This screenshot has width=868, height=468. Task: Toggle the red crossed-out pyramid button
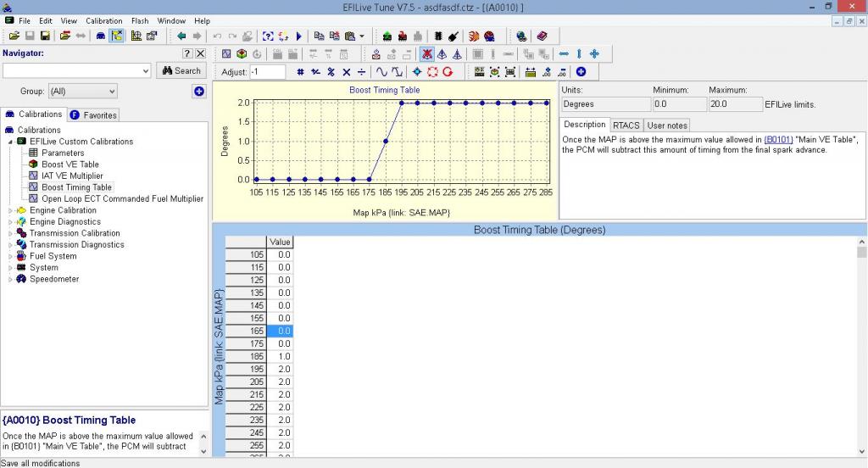(426, 53)
